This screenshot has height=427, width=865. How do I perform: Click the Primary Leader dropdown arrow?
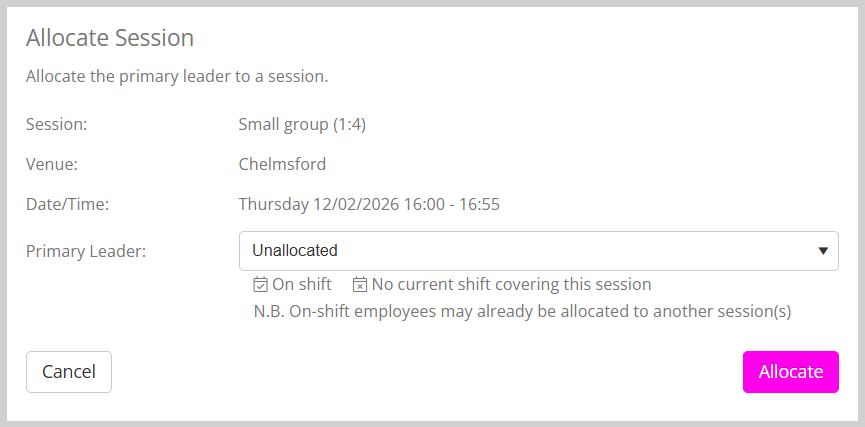tap(823, 251)
